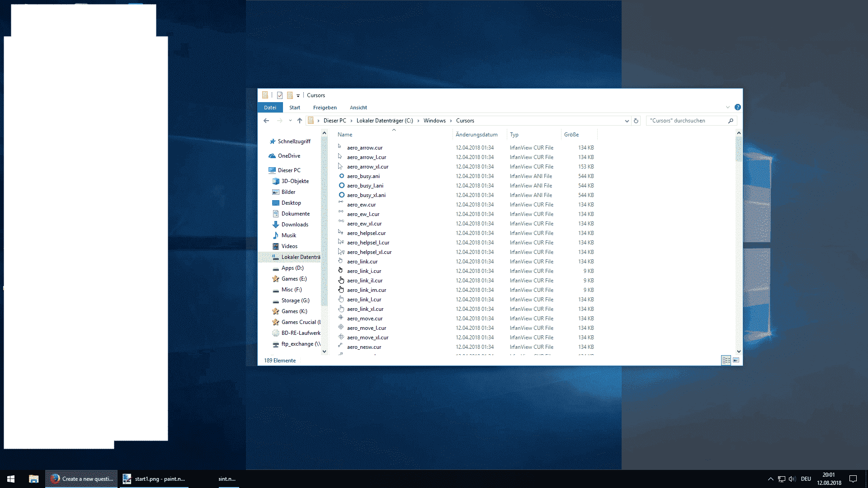This screenshot has height=488, width=868.
Task: Show hidden system tray icons
Action: (770, 479)
